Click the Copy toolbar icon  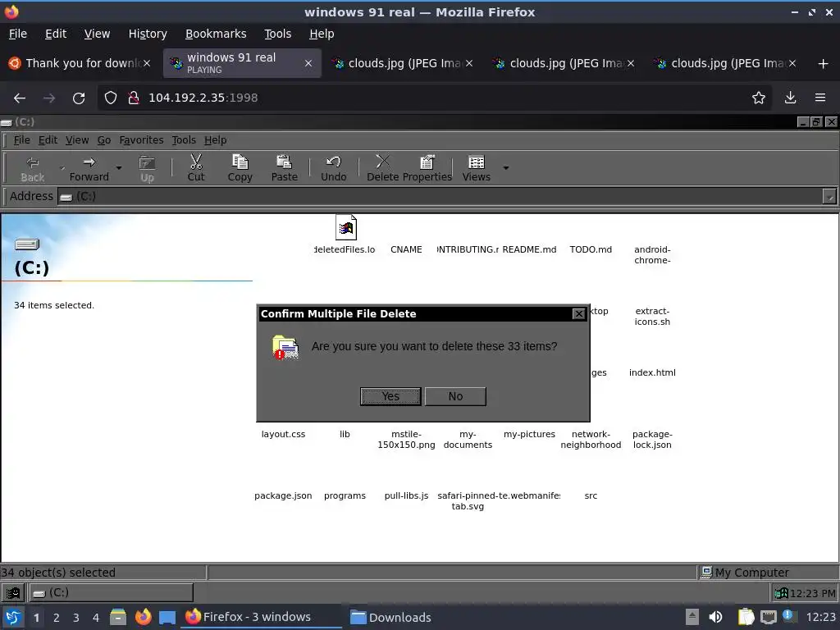(240, 162)
